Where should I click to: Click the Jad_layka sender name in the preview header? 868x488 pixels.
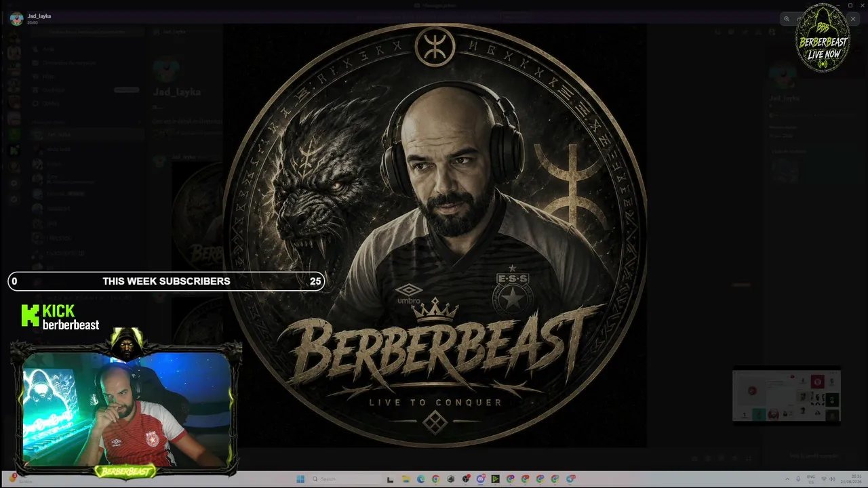tap(39, 16)
